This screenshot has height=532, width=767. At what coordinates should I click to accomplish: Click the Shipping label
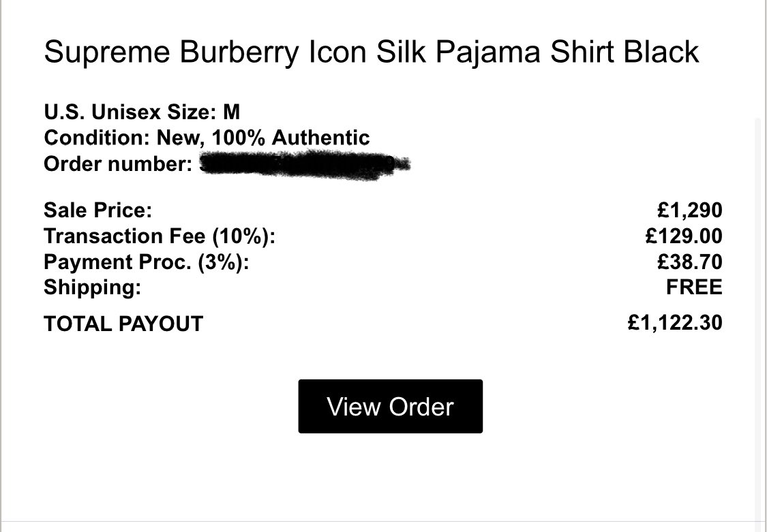coord(93,287)
